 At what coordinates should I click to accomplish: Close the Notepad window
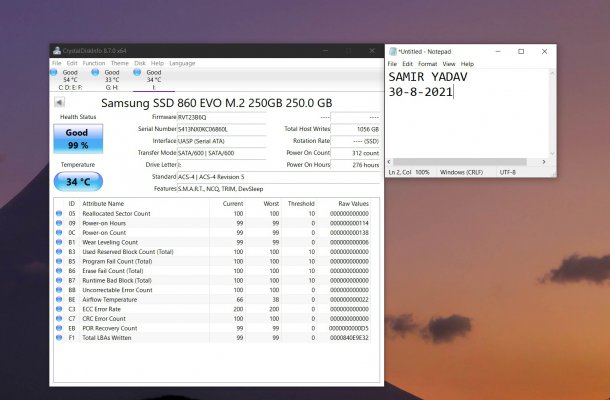click(x=544, y=51)
